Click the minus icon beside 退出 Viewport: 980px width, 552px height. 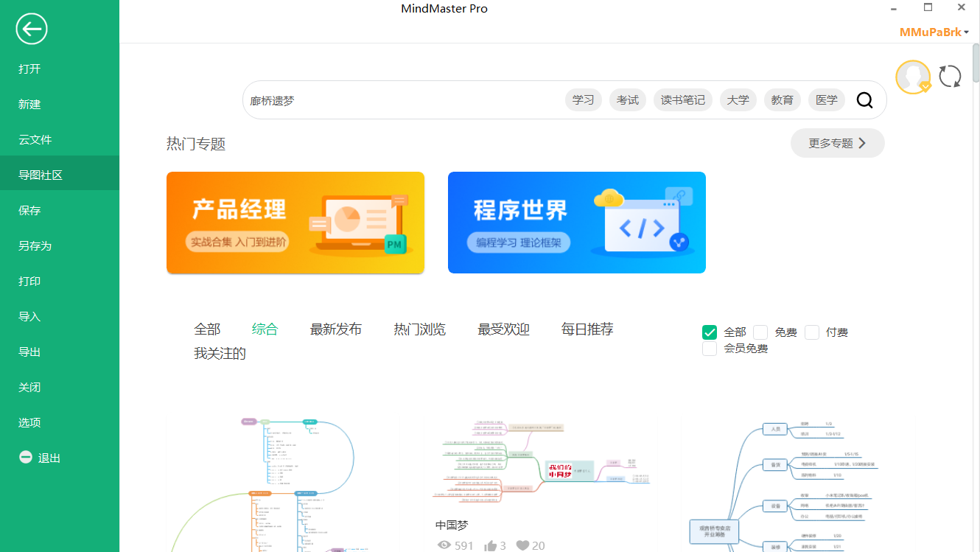click(x=26, y=458)
